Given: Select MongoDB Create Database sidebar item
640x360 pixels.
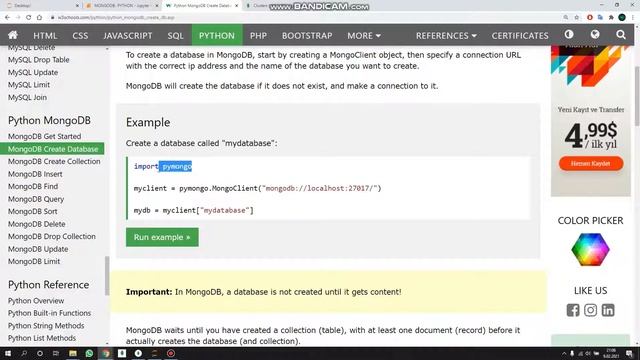Looking at the screenshot, I should click(52, 149).
